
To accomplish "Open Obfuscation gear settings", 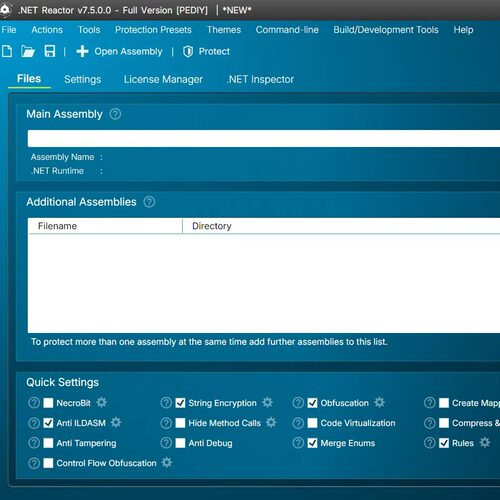I will 379,402.
